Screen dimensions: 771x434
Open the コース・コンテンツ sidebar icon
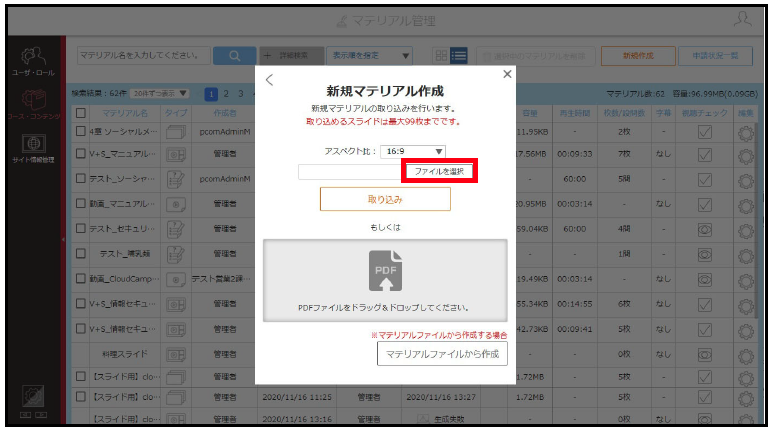33,104
